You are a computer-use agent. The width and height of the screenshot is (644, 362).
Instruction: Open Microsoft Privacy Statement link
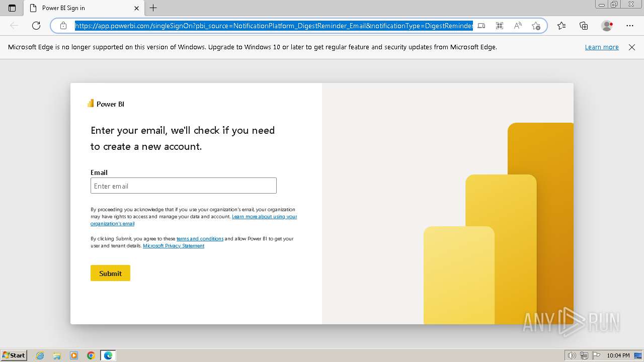(174, 246)
